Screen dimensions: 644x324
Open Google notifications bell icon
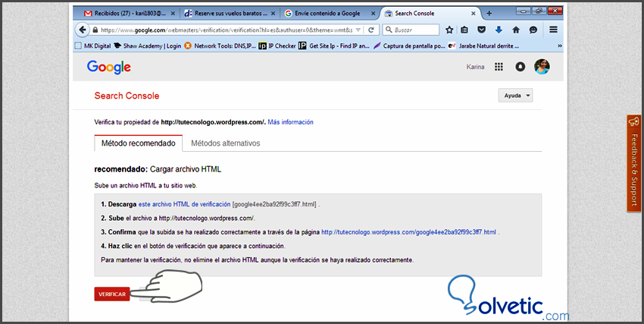pos(520,67)
